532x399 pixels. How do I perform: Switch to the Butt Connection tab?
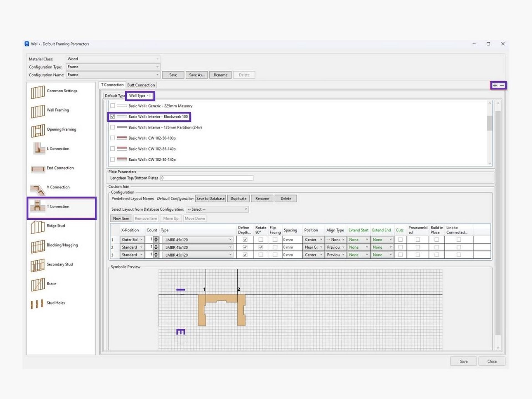click(141, 85)
